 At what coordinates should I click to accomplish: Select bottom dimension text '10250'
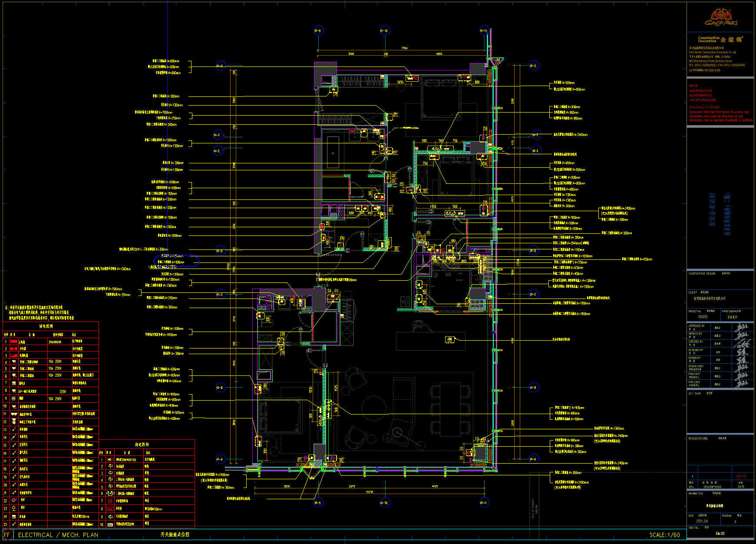pyautogui.click(x=369, y=492)
